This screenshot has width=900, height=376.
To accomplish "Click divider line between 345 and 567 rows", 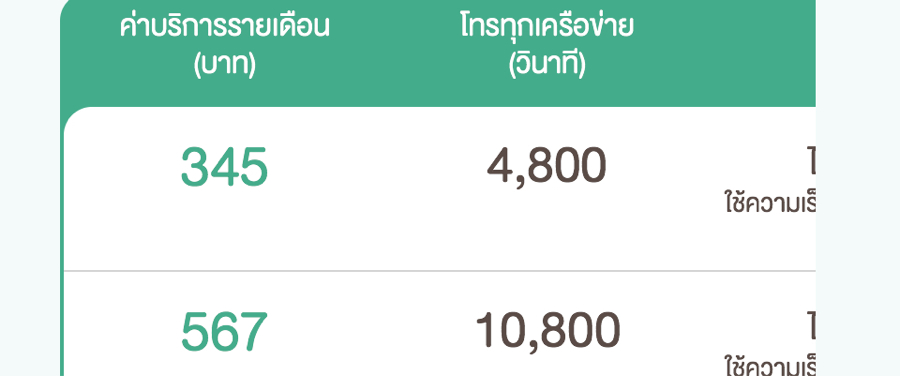I will tap(439, 270).
